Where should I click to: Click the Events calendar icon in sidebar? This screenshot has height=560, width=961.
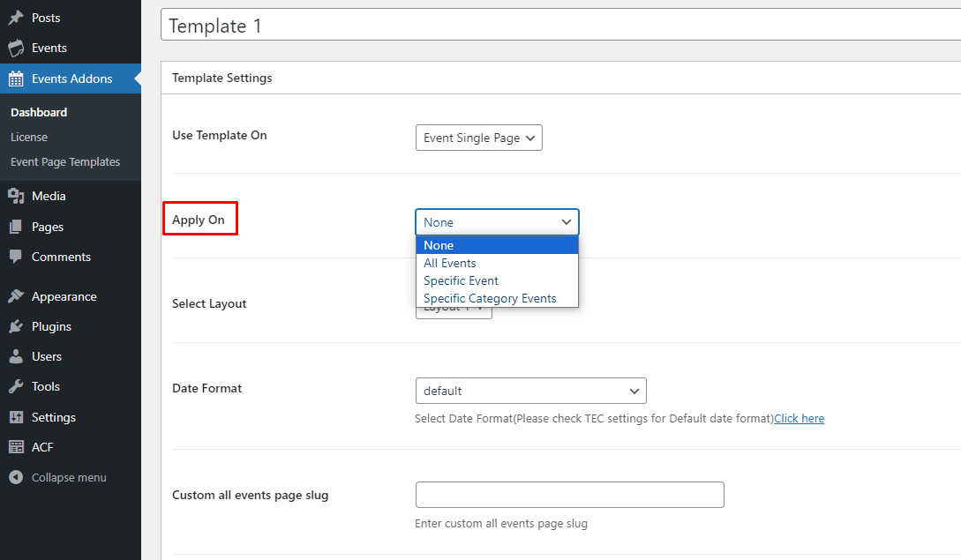[16, 48]
